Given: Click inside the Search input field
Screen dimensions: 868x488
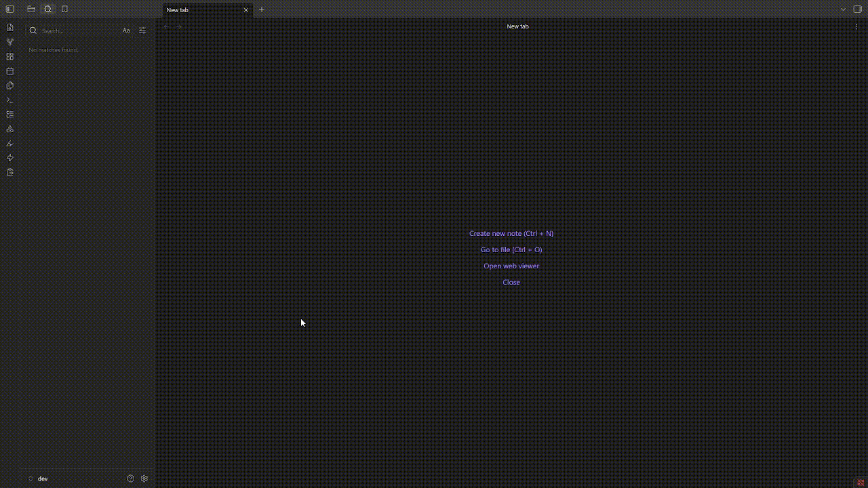Looking at the screenshot, I should coord(79,30).
